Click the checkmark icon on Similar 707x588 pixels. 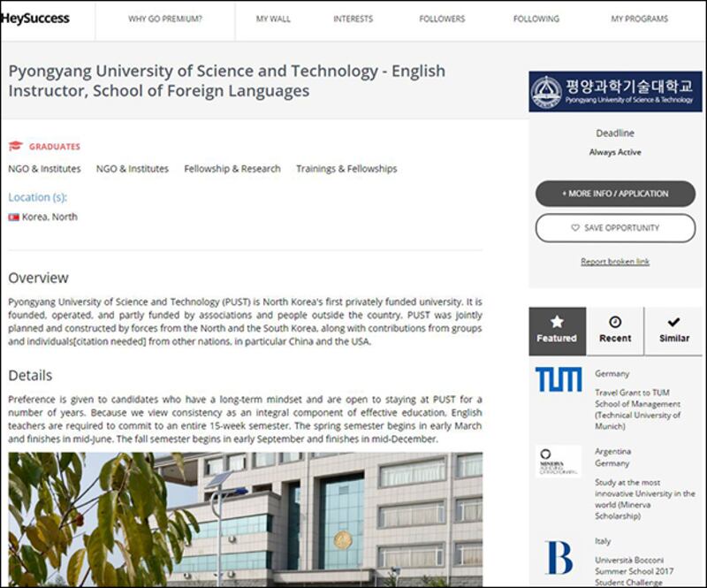pos(673,322)
